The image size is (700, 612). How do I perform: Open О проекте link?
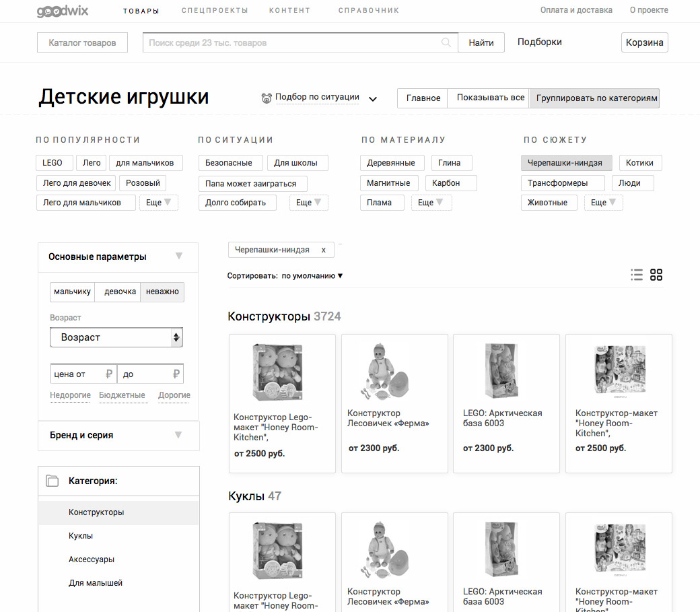pyautogui.click(x=649, y=10)
